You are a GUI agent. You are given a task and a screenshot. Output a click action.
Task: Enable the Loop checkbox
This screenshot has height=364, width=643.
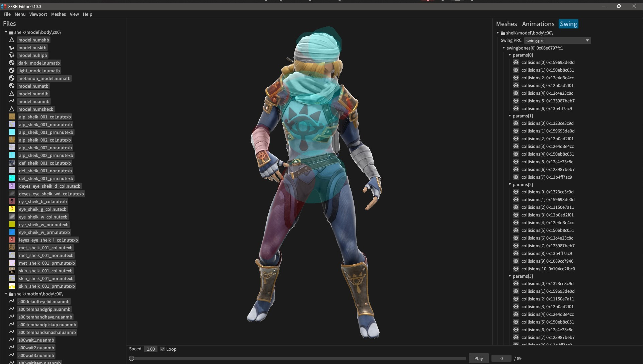[163, 349]
